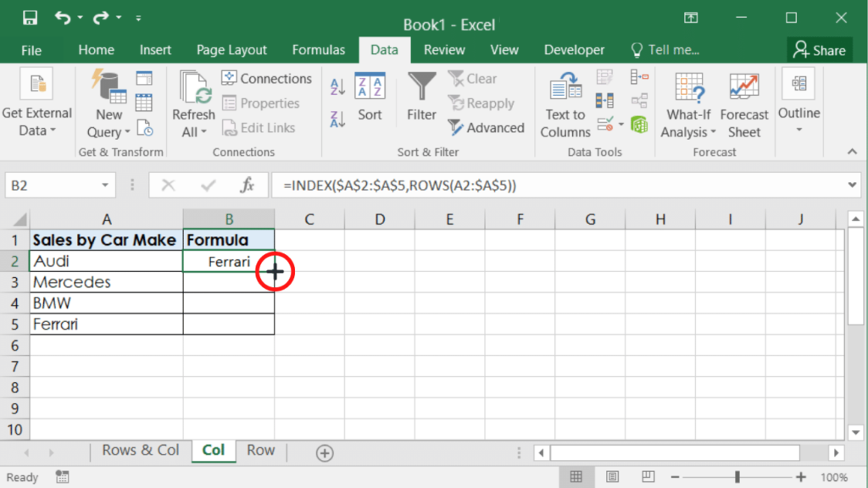Select cell A5 containing Ferrari
The image size is (868, 488).
106,324
